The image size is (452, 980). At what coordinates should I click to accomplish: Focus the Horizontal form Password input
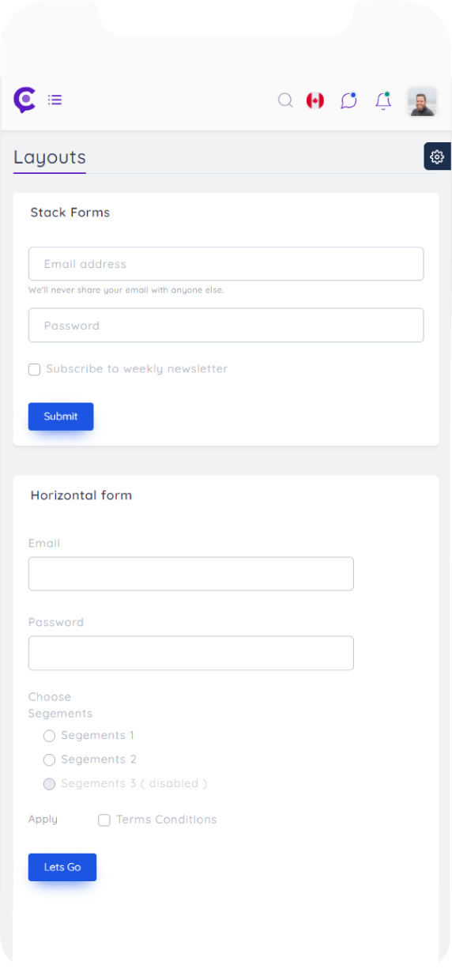pyautogui.click(x=191, y=653)
